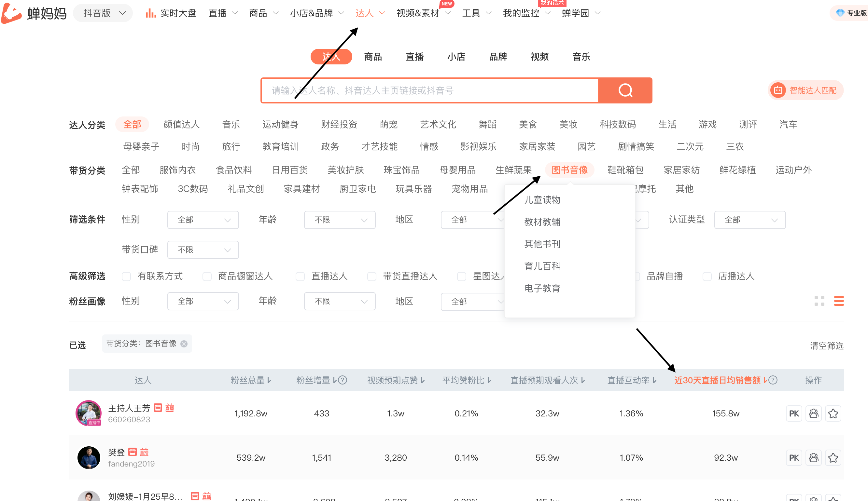
Task: Click the PK compare button for 樊登
Action: pos(794,458)
